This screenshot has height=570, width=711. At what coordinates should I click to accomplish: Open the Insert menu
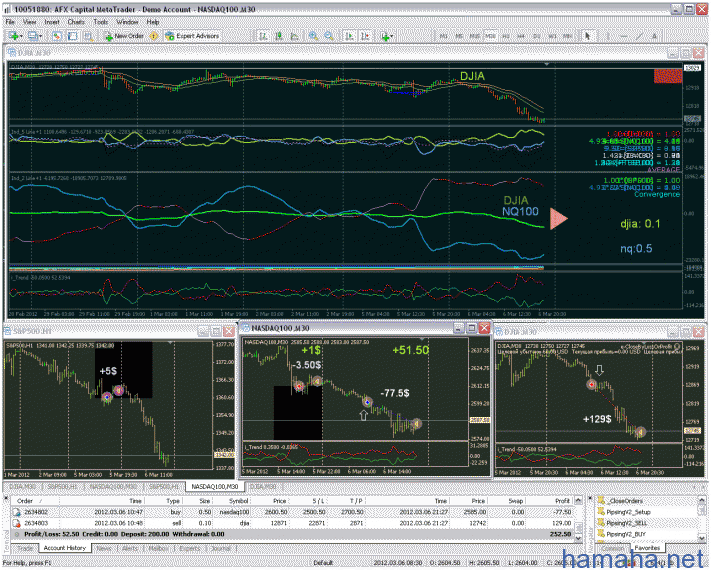tap(52, 22)
